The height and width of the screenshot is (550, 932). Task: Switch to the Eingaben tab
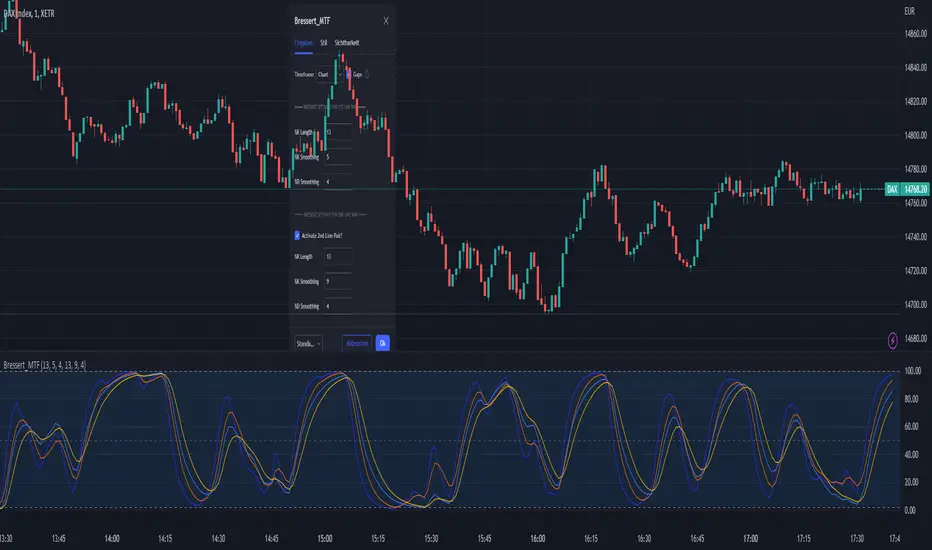pos(303,44)
